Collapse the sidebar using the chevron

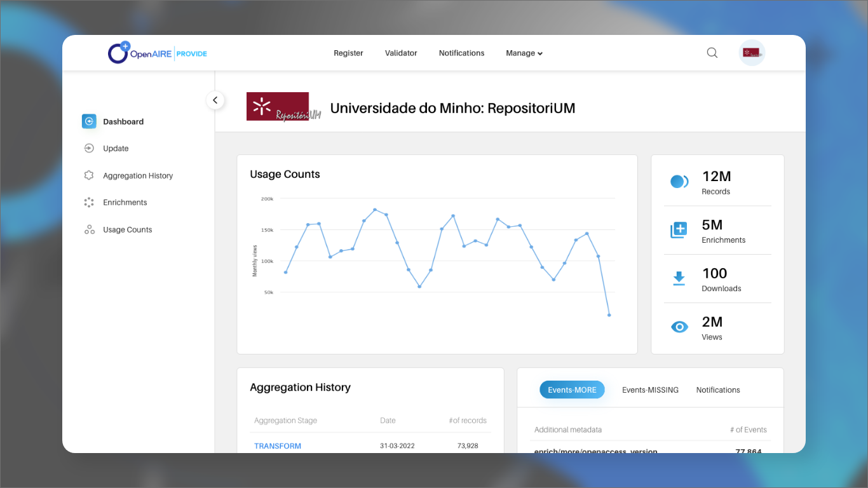(215, 100)
